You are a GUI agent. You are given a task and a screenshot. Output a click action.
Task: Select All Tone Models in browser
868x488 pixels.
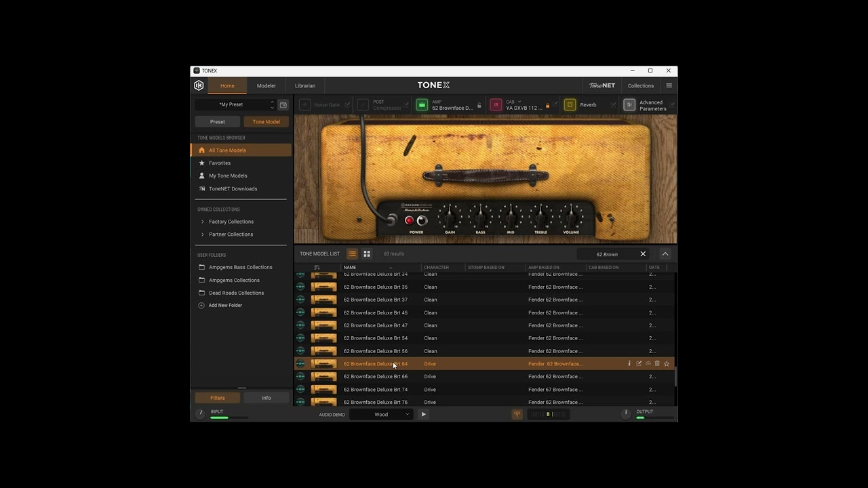241,150
